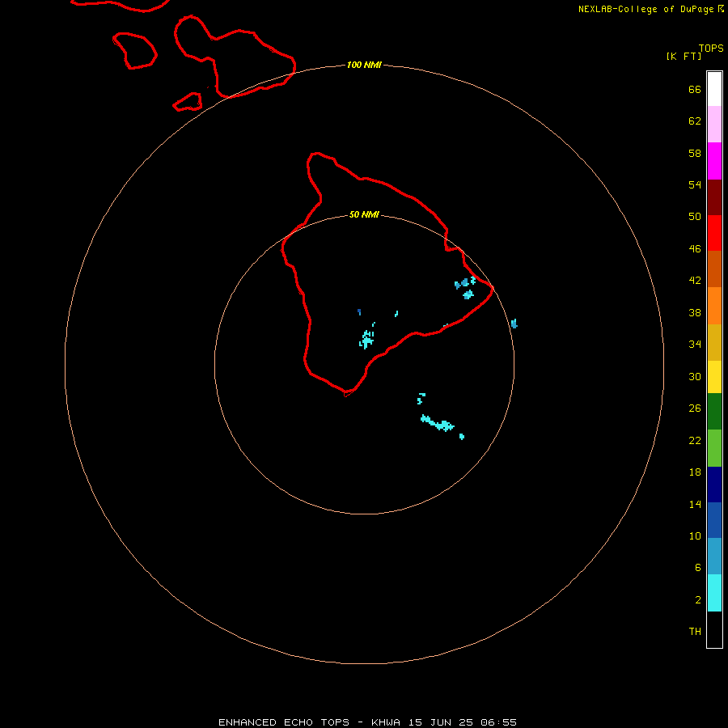The height and width of the screenshot is (728, 728).
Task: Click the medium blue legend swatch
Action: click(714, 520)
